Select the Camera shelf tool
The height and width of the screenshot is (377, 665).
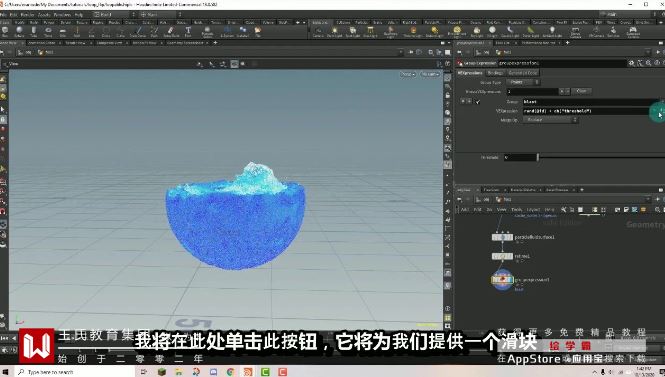(x=318, y=31)
